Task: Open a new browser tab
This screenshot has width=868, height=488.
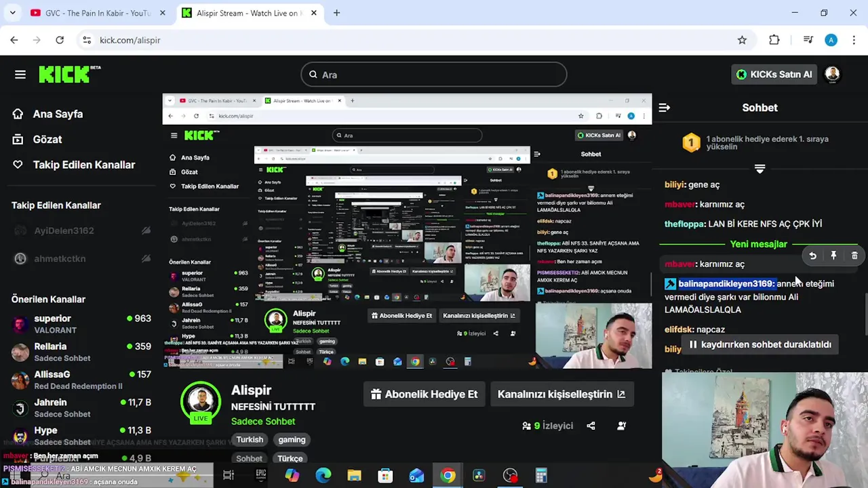Action: pos(336,13)
